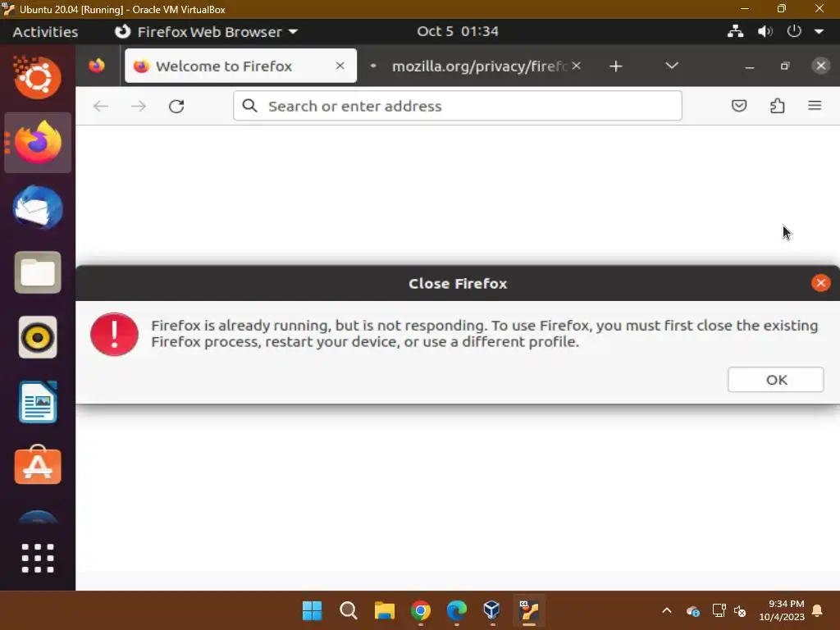Click the magnifier icon in the address bar
The height and width of the screenshot is (630, 840).
(249, 106)
